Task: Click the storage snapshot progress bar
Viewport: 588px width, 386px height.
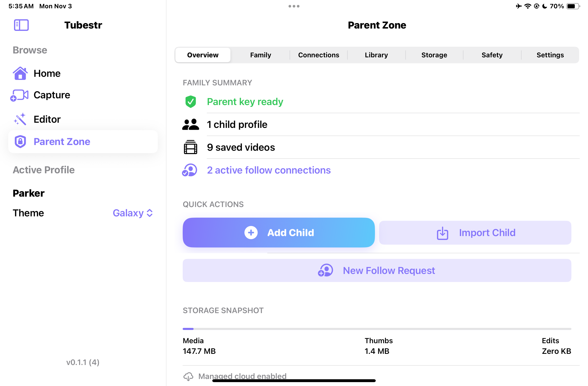Action: pyautogui.click(x=376, y=329)
